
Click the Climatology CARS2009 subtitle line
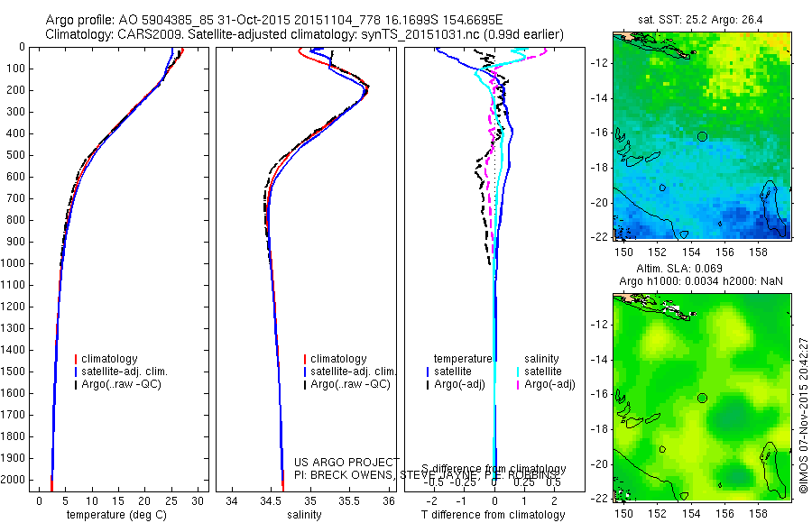point(305,34)
